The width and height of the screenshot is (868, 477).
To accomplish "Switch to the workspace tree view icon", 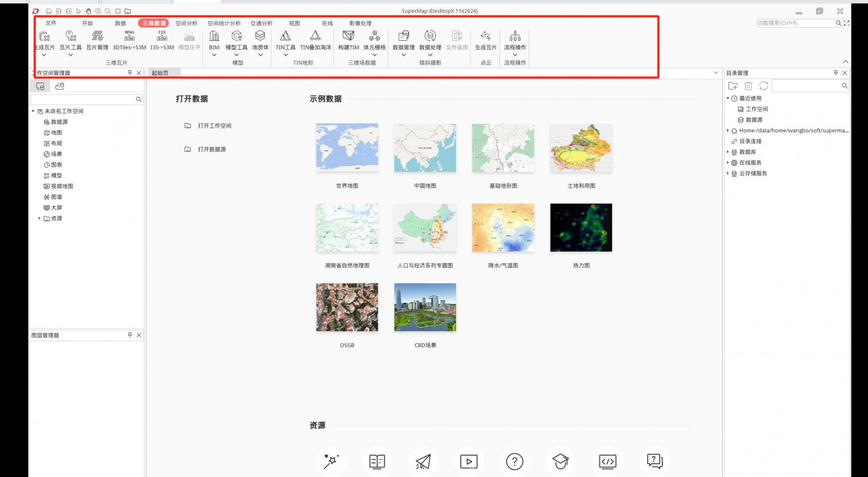I will [40, 86].
